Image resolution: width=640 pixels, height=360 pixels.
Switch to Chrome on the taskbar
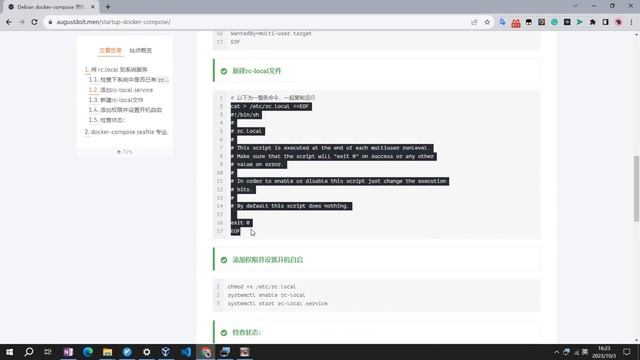tap(205, 352)
